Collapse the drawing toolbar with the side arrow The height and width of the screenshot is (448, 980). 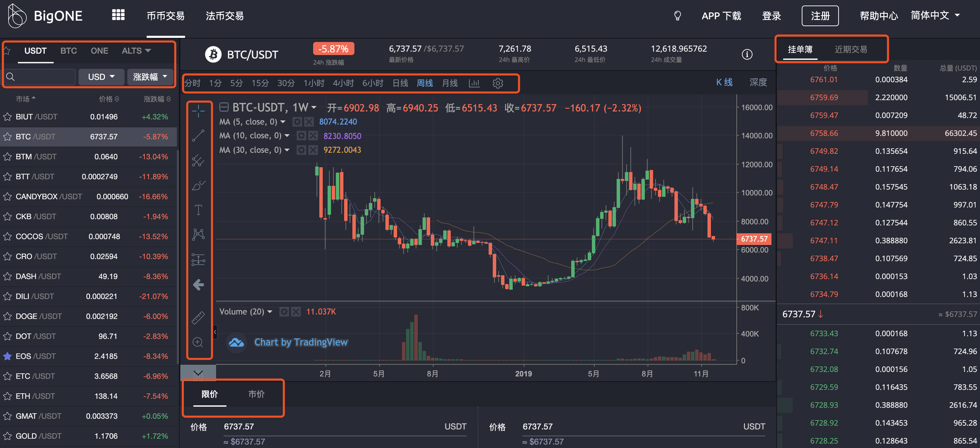tap(215, 332)
